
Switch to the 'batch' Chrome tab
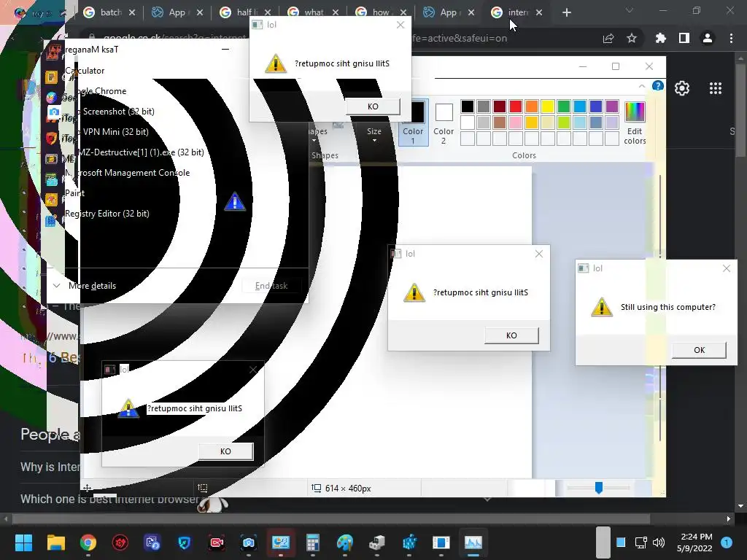click(x=109, y=12)
